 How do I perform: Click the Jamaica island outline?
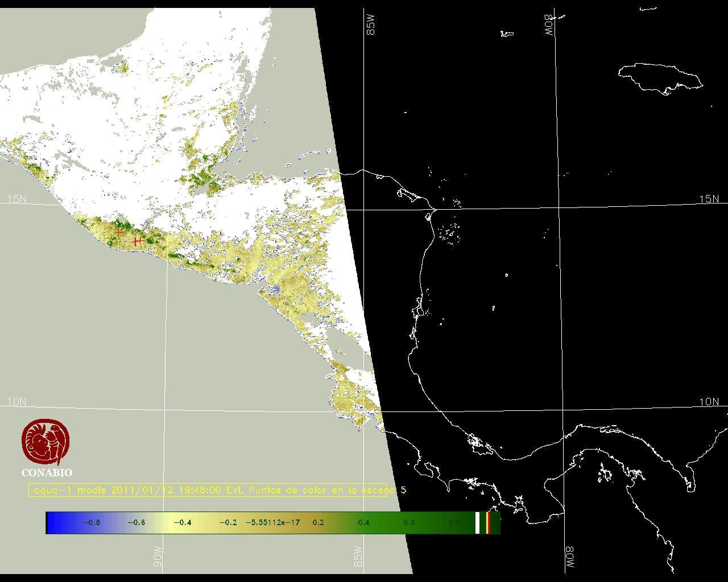(x=660, y=77)
